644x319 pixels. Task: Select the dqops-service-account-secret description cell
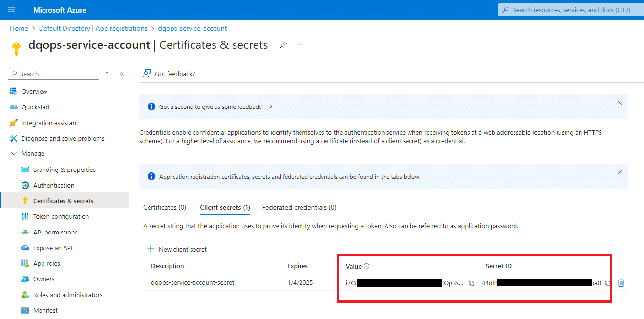tap(193, 282)
